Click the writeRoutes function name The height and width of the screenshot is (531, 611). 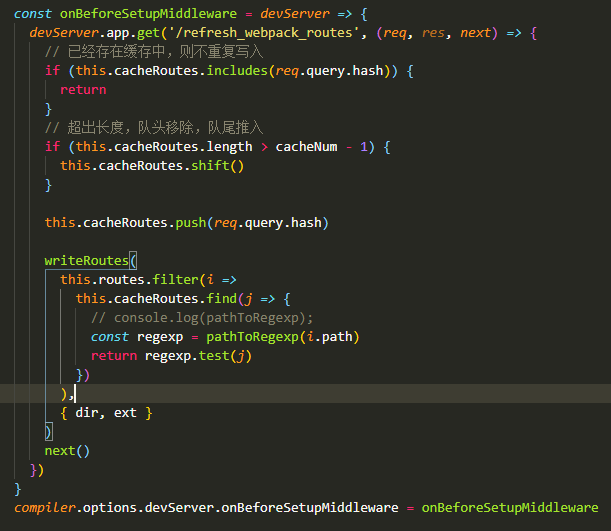coord(87,260)
